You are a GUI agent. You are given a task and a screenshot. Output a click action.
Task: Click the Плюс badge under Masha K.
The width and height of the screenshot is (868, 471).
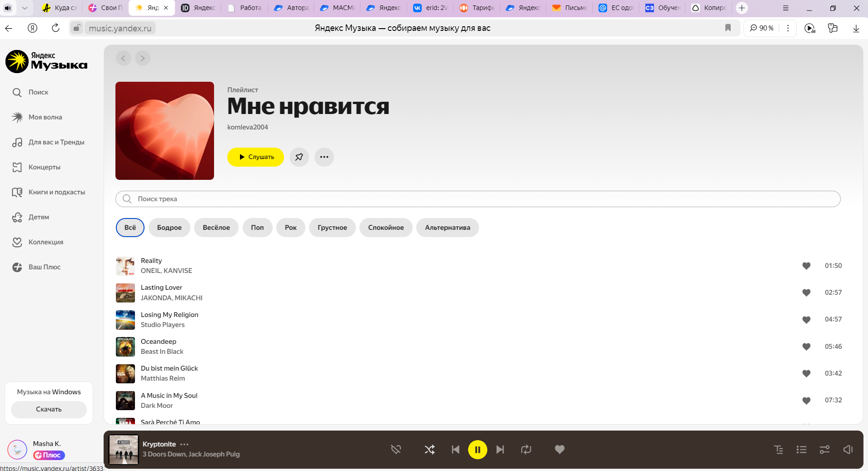click(x=49, y=455)
